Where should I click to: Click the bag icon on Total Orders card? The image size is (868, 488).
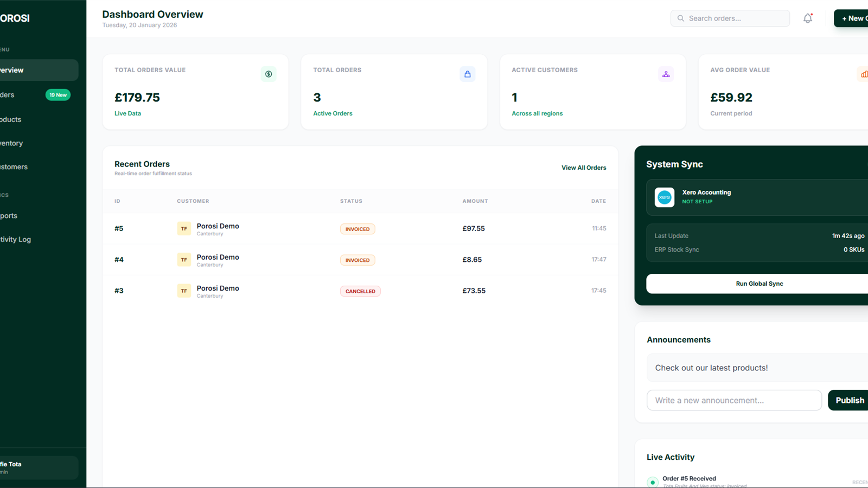pyautogui.click(x=467, y=74)
